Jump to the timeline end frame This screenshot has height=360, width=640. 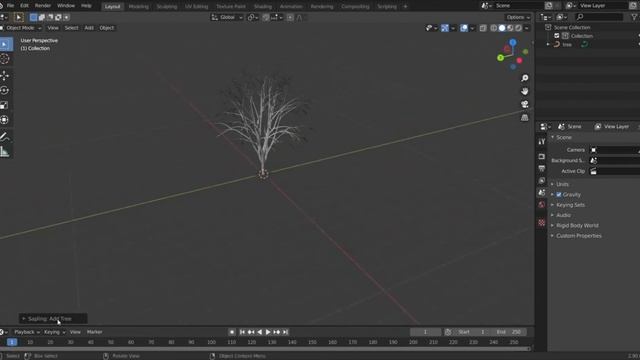(285, 332)
